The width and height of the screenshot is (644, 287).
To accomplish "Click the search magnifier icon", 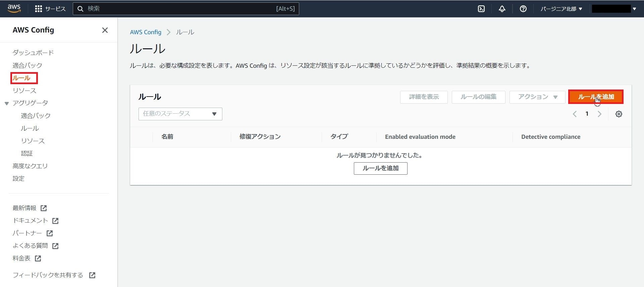I will pyautogui.click(x=80, y=9).
